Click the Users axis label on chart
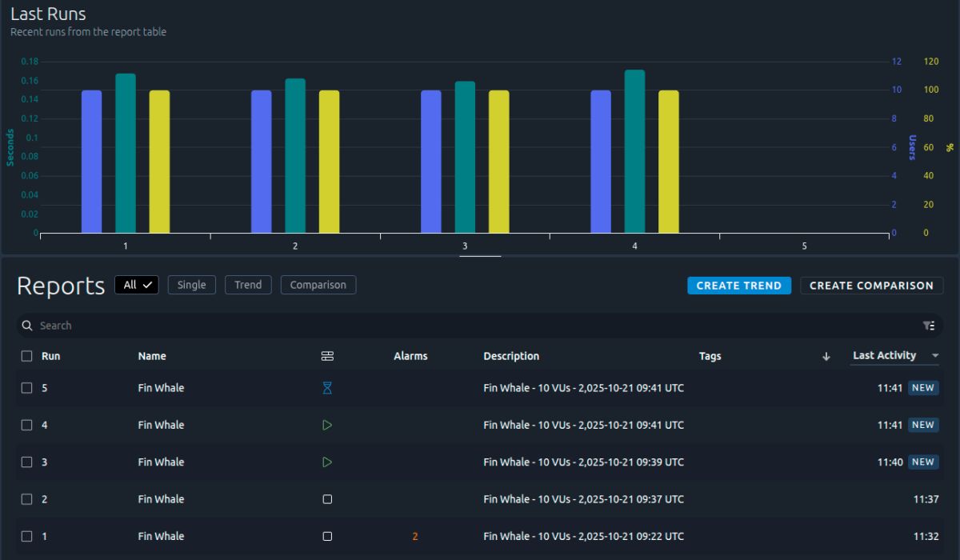 pos(911,147)
